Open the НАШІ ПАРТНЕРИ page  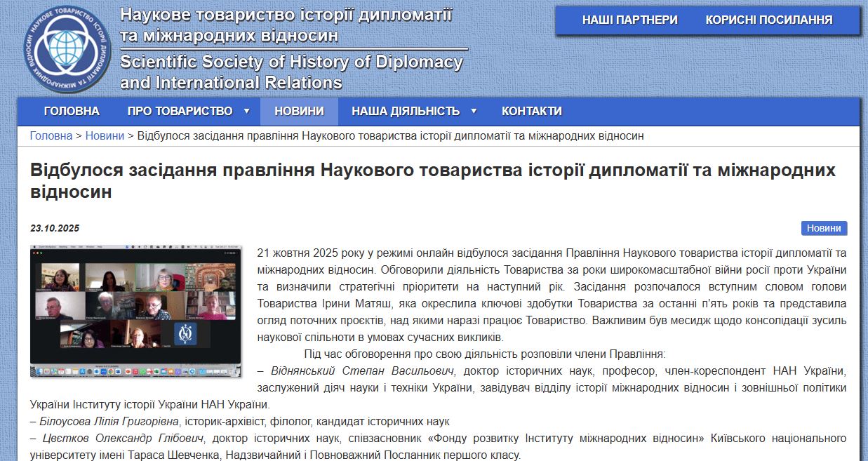pyautogui.click(x=629, y=20)
